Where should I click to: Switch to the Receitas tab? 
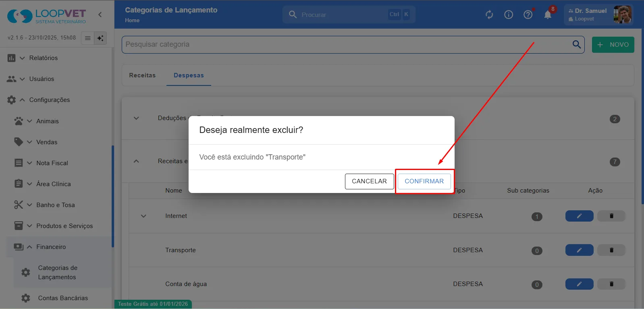(x=142, y=75)
